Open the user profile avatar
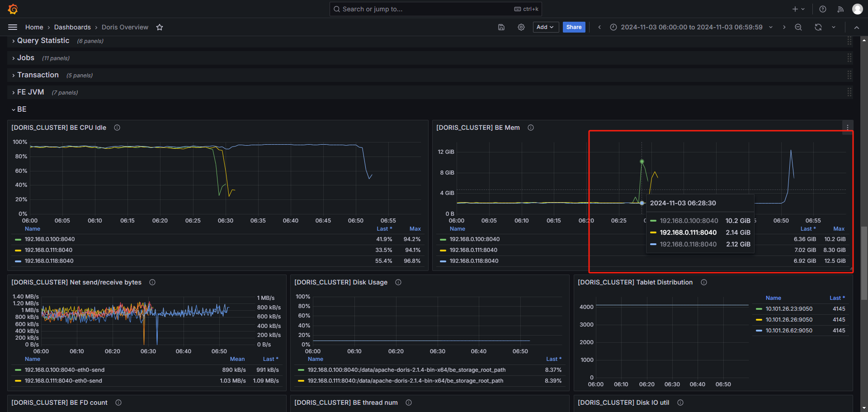868x412 pixels. pos(858,9)
